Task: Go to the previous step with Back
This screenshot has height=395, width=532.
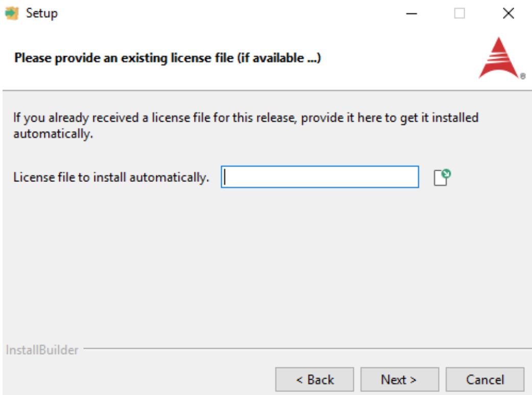Action: (x=315, y=379)
